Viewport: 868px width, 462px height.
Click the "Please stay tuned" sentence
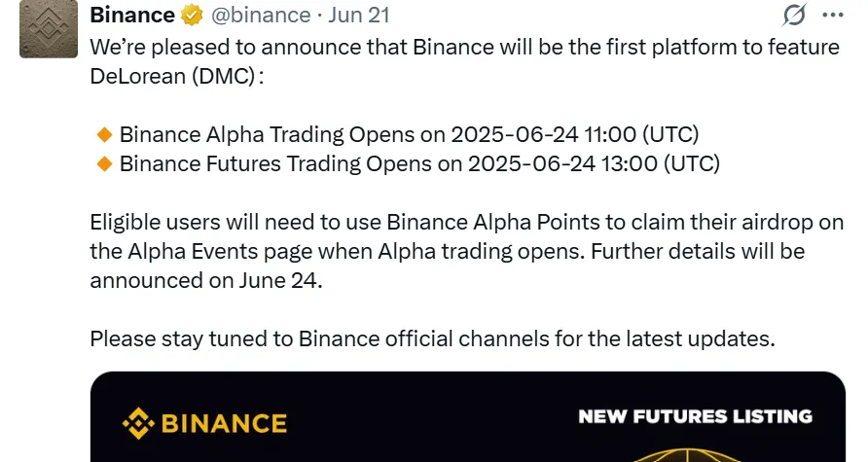point(432,339)
